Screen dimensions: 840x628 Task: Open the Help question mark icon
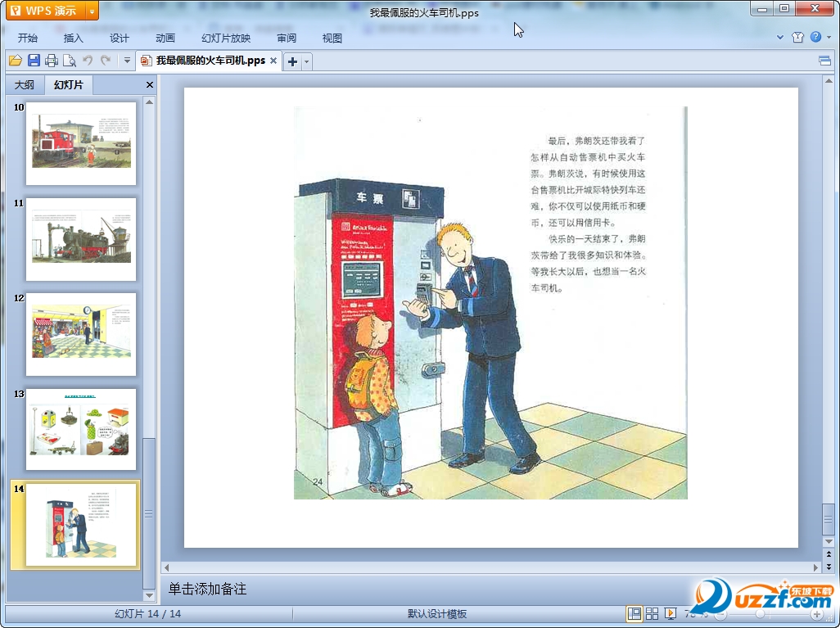click(815, 37)
